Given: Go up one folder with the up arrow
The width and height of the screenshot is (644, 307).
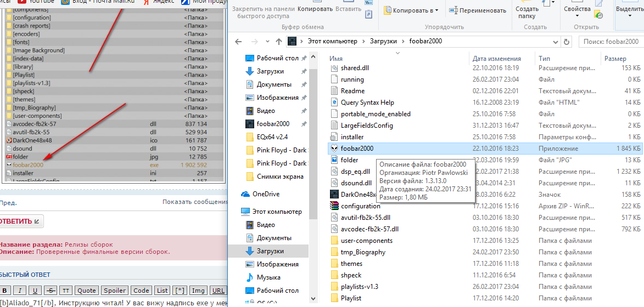Looking at the screenshot, I should point(277,41).
